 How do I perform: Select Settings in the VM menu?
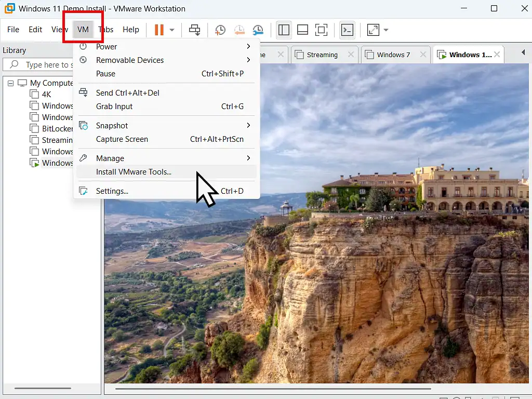click(x=111, y=191)
